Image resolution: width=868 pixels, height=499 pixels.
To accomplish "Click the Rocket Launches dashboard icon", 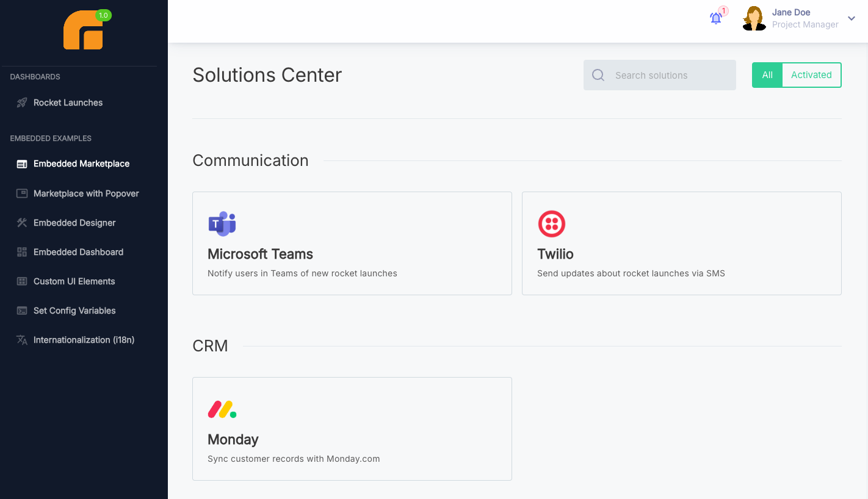I will click(23, 102).
